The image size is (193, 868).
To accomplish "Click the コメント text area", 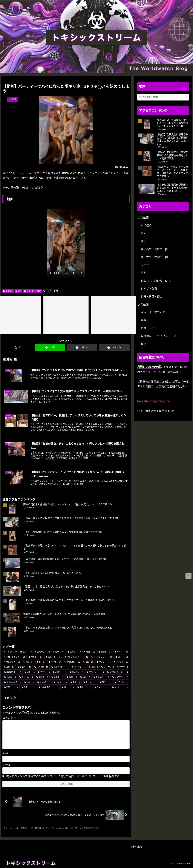I will (x=66, y=735).
